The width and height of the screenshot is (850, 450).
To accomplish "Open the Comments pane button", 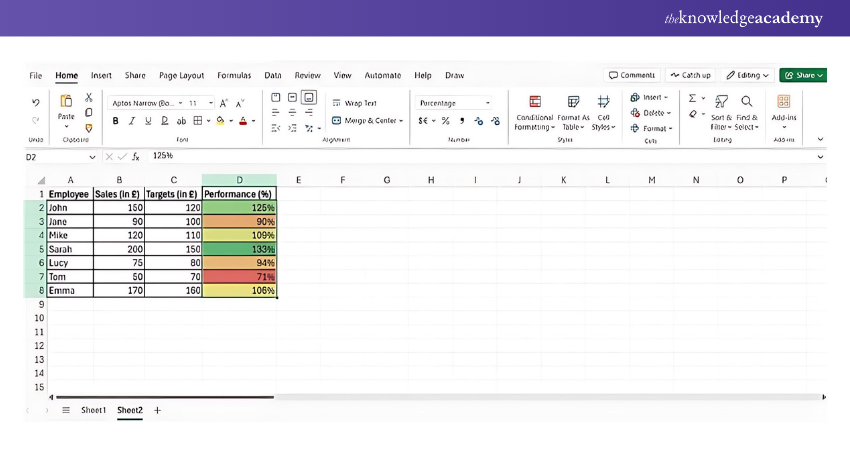I will 632,75.
